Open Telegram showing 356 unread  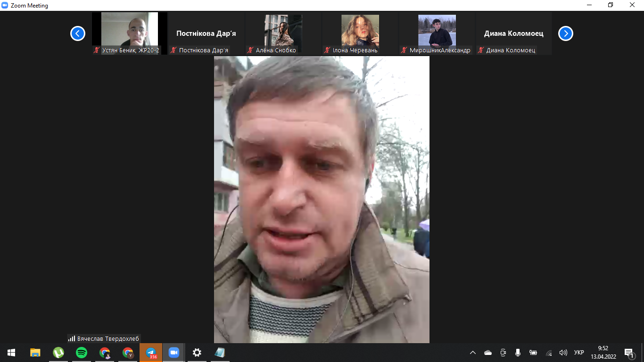[151, 353]
